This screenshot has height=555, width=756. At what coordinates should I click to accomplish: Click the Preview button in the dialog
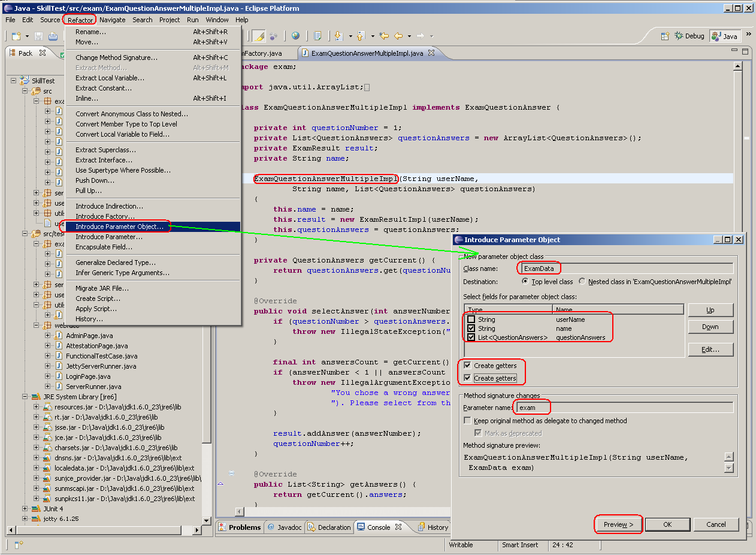click(x=618, y=524)
